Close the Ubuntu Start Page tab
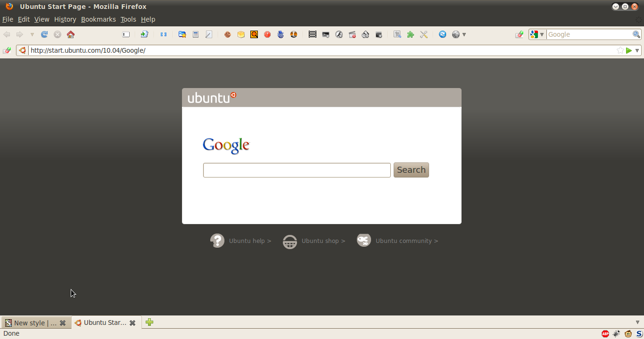The width and height of the screenshot is (644, 339). pos(132,323)
